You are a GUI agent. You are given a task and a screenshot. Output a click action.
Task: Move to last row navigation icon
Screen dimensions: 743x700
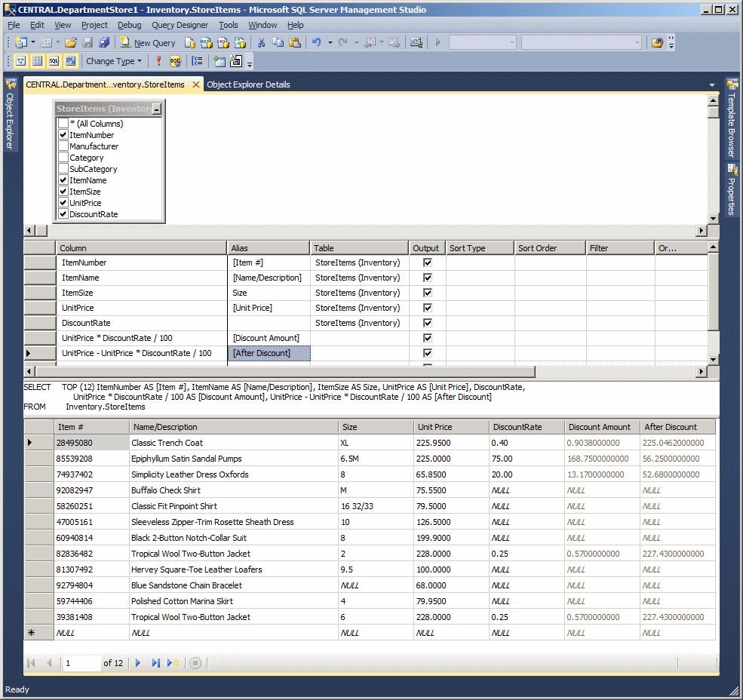pyautogui.click(x=155, y=662)
